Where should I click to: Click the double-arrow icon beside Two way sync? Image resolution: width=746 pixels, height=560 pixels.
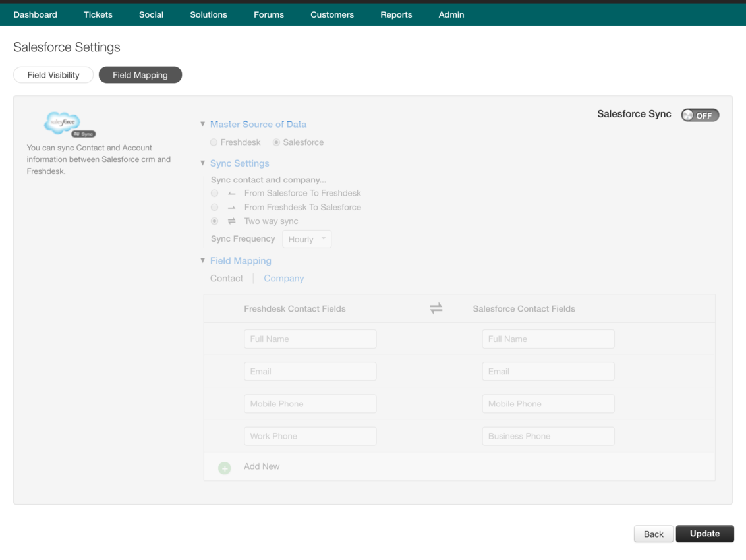[231, 221]
